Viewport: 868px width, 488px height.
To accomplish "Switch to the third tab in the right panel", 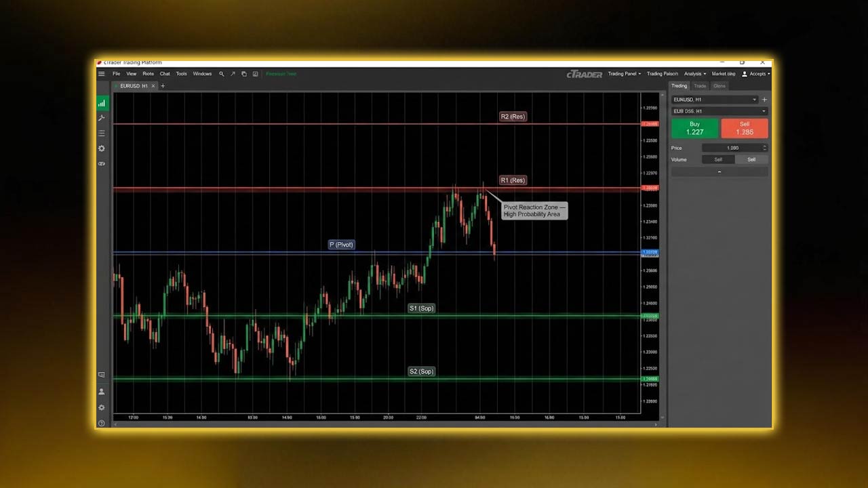I will 719,86.
